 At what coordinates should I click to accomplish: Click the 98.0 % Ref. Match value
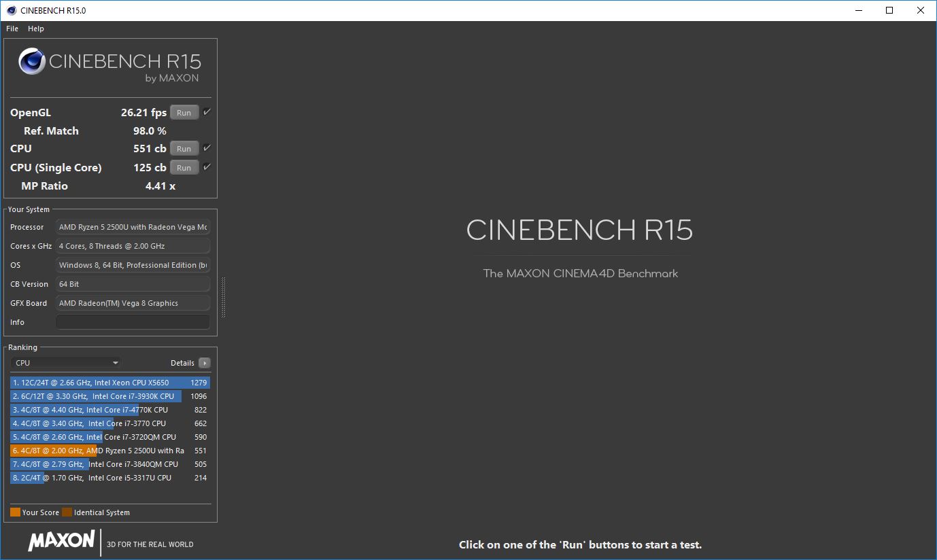(x=150, y=131)
